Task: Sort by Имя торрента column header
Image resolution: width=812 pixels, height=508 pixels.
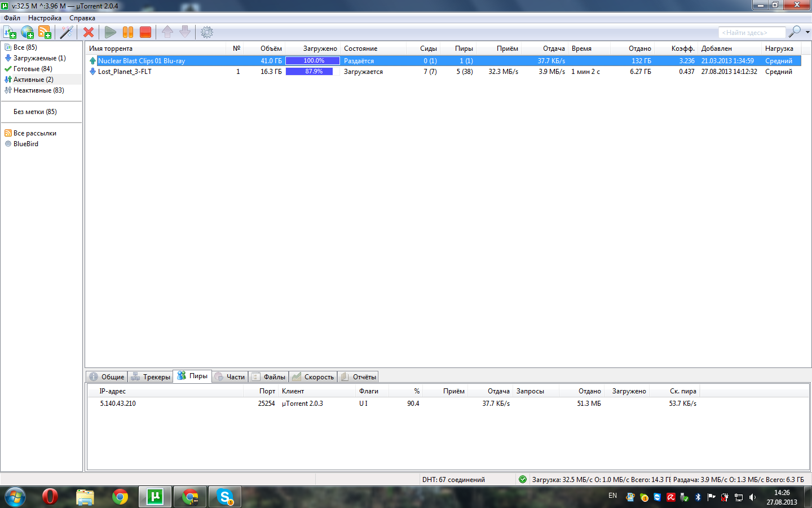Action: point(155,49)
